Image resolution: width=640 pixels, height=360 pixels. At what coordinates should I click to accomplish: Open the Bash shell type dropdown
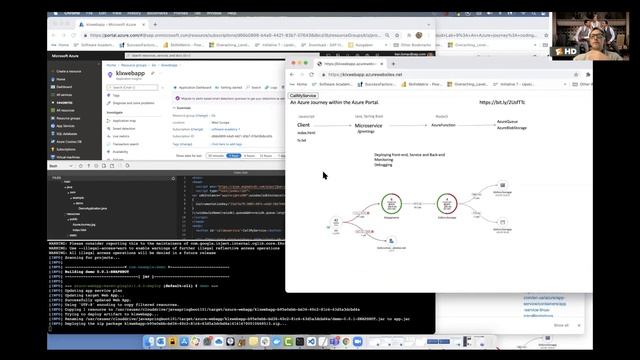point(61,166)
